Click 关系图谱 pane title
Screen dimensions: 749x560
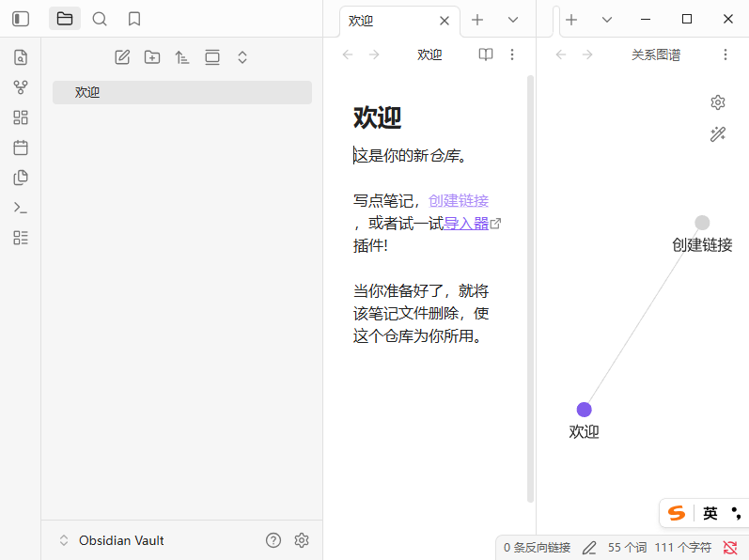[656, 54]
